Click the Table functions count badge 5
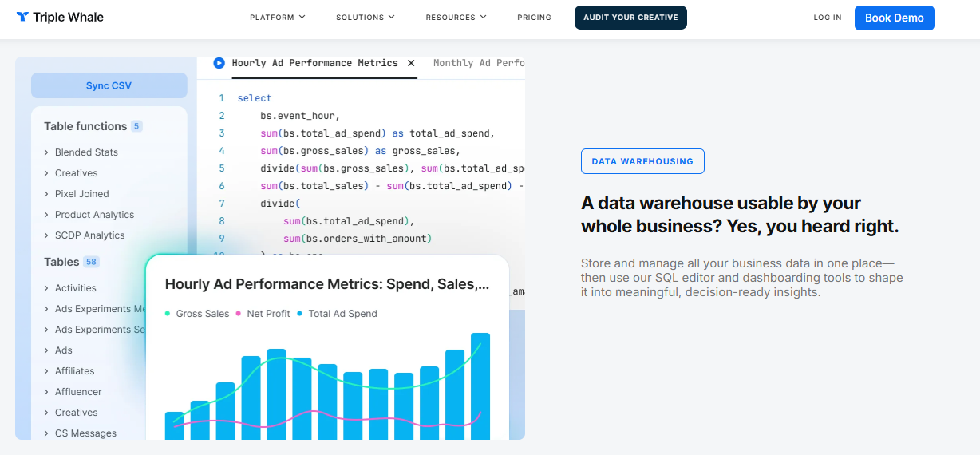Viewport: 980px width, 455px height. pos(136,126)
